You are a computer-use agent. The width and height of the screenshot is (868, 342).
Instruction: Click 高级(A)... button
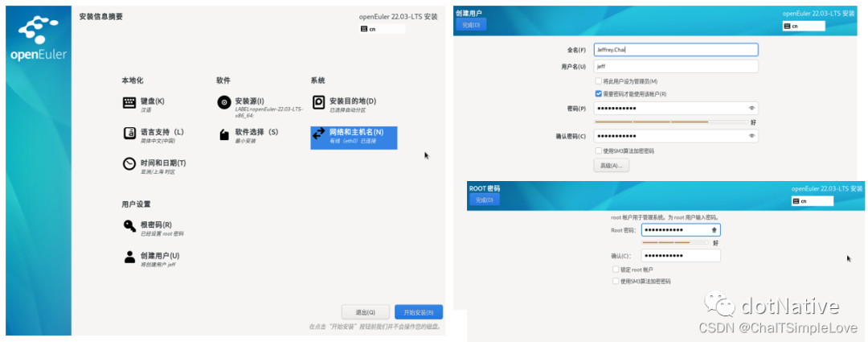coord(611,165)
